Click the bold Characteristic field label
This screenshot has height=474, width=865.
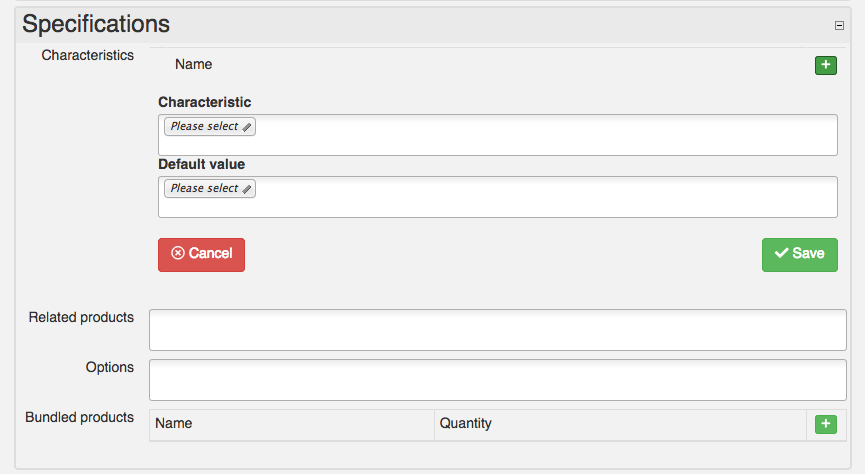pyautogui.click(x=205, y=102)
